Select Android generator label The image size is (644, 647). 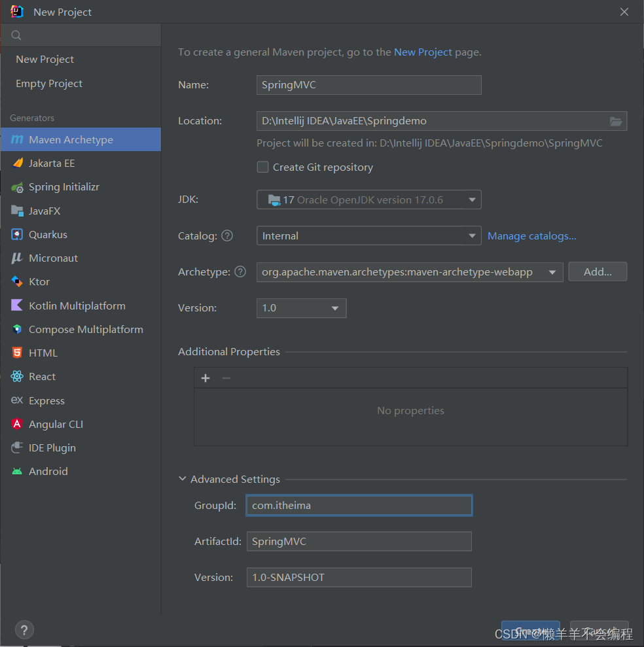48,471
